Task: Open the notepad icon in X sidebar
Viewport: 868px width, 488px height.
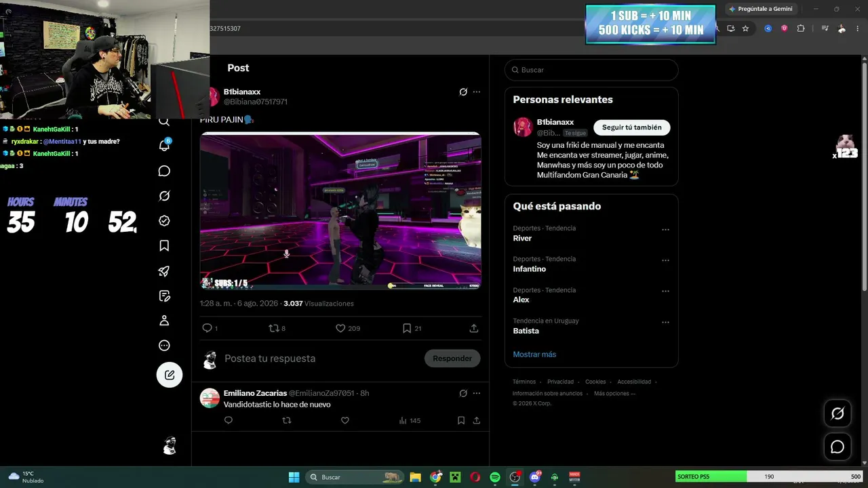Action: click(x=164, y=296)
